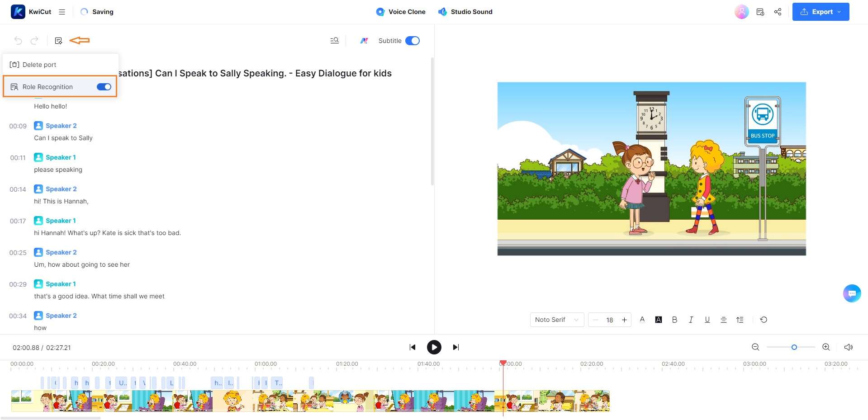Screen dimensions: 868x420
Task: Open the Noto Serif font dropdown
Action: (557, 320)
